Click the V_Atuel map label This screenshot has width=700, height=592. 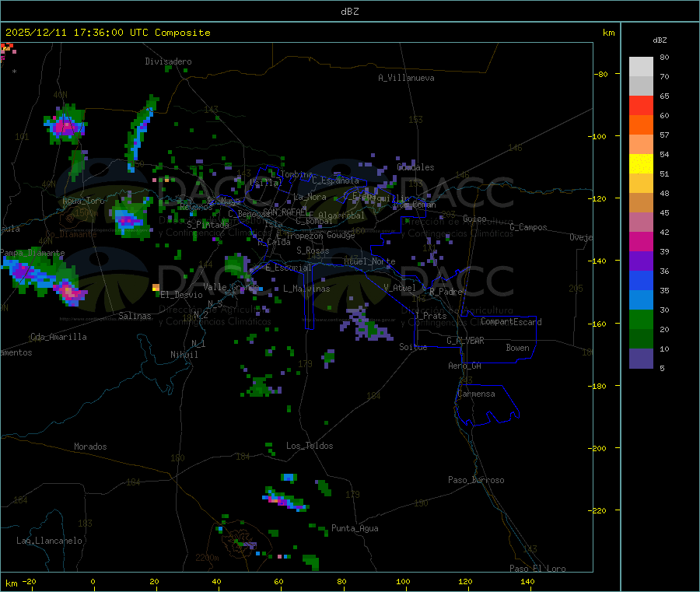400,288
